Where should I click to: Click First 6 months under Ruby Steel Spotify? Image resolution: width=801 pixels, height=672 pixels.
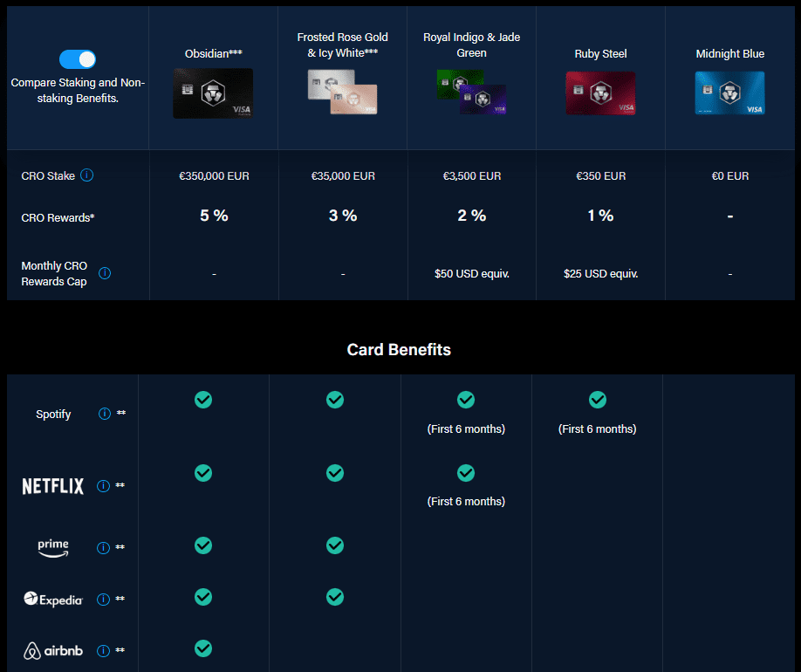pos(597,429)
